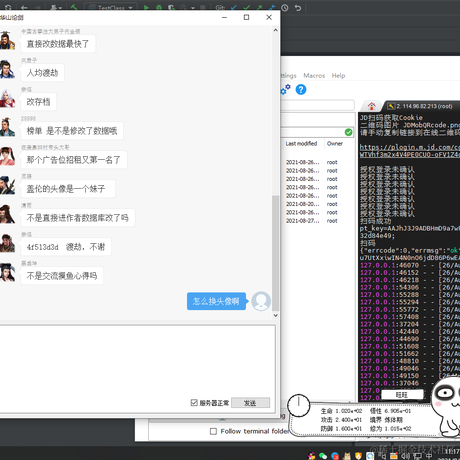Click the Stop icon in IDE toolbar

point(203,7)
